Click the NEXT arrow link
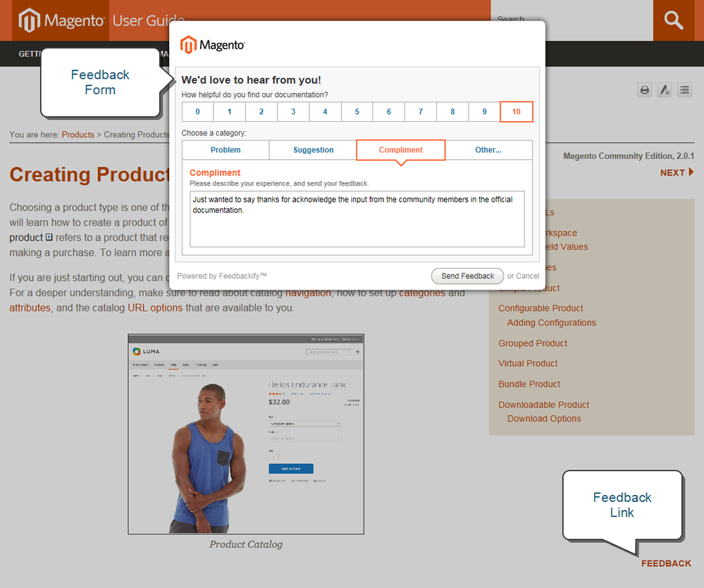The width and height of the screenshot is (704, 588). (677, 173)
